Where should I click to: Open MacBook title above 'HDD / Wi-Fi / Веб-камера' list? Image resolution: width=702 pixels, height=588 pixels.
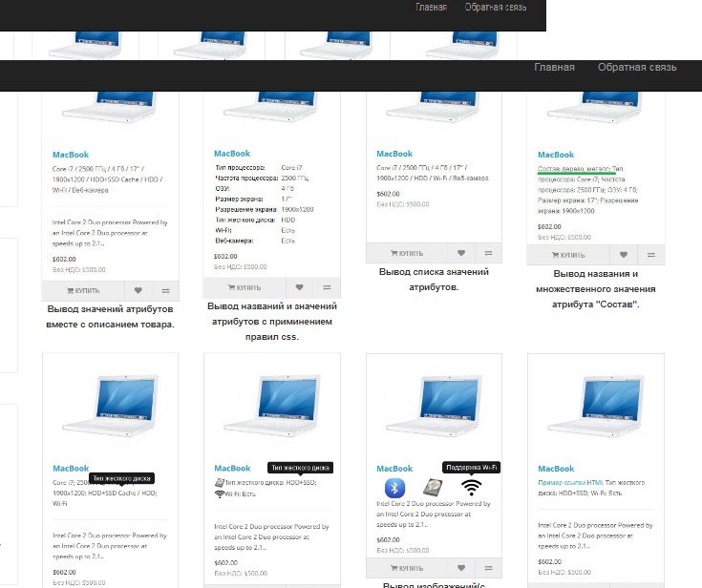tap(394, 154)
